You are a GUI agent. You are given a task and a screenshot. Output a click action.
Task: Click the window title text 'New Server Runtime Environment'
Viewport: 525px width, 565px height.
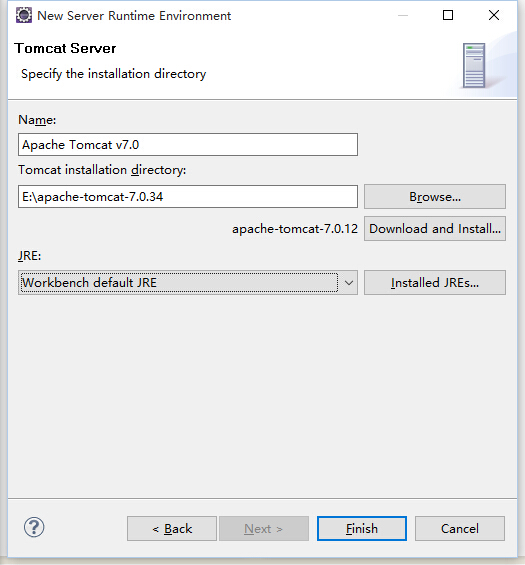[x=134, y=16]
